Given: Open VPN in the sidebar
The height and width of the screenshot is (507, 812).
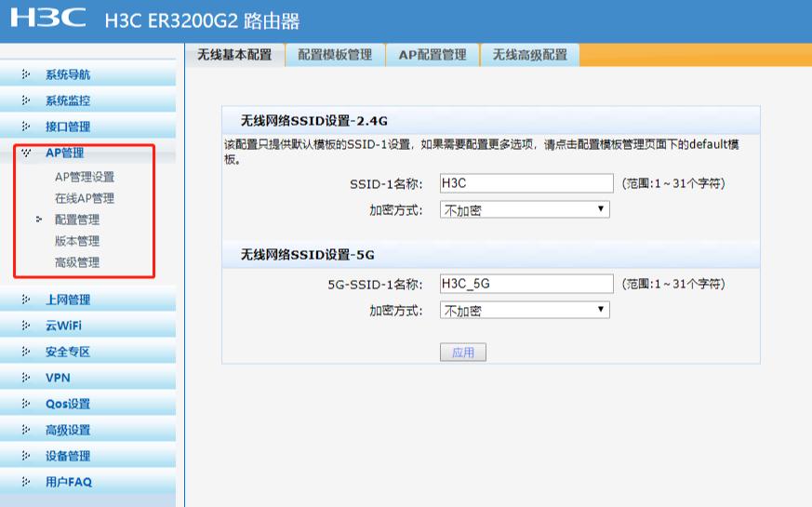Looking at the screenshot, I should (58, 378).
